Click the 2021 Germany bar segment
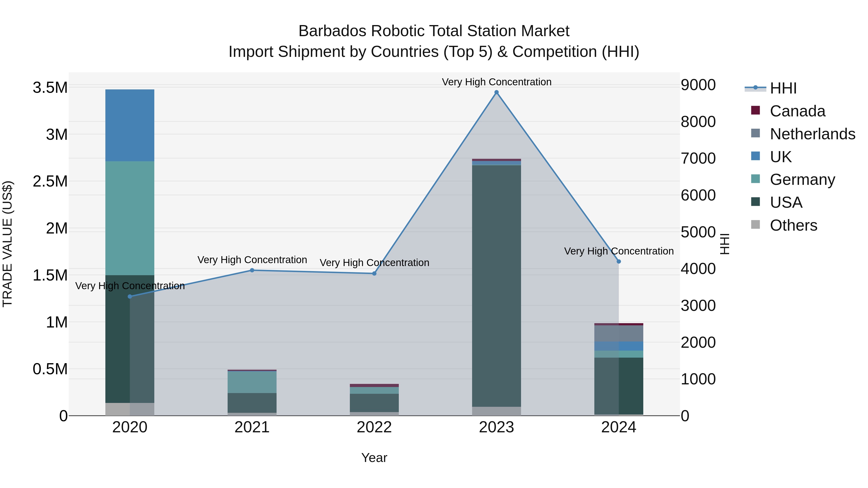This screenshot has width=868, height=488. (x=252, y=382)
